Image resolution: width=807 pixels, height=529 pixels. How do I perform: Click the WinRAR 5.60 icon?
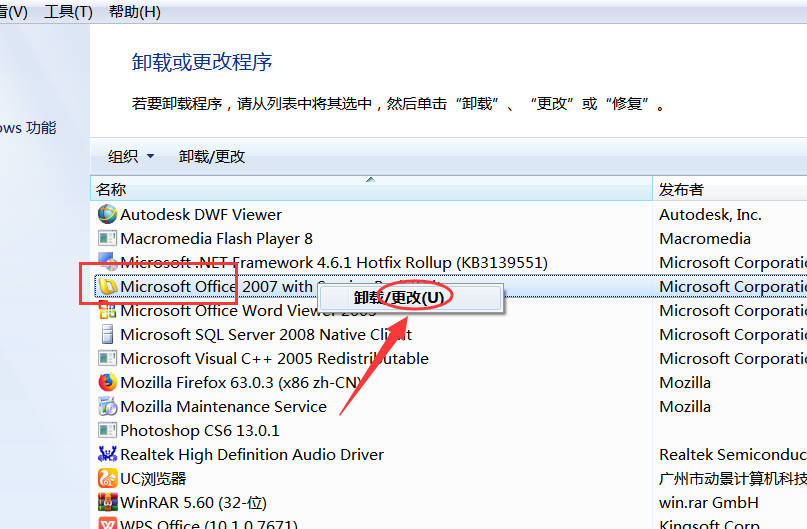(107, 502)
